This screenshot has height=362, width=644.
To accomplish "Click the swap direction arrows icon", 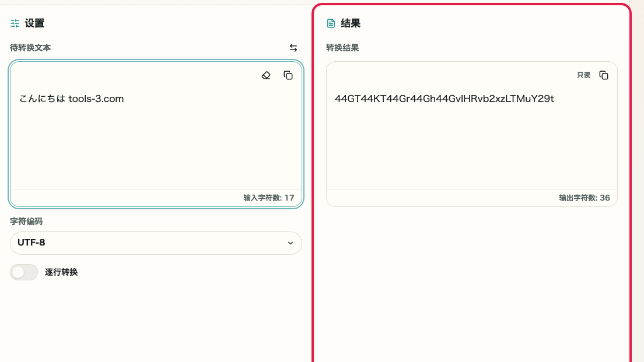I will click(293, 48).
